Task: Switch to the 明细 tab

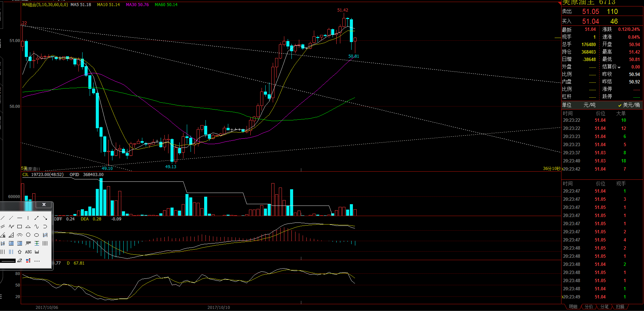Action: (573, 307)
